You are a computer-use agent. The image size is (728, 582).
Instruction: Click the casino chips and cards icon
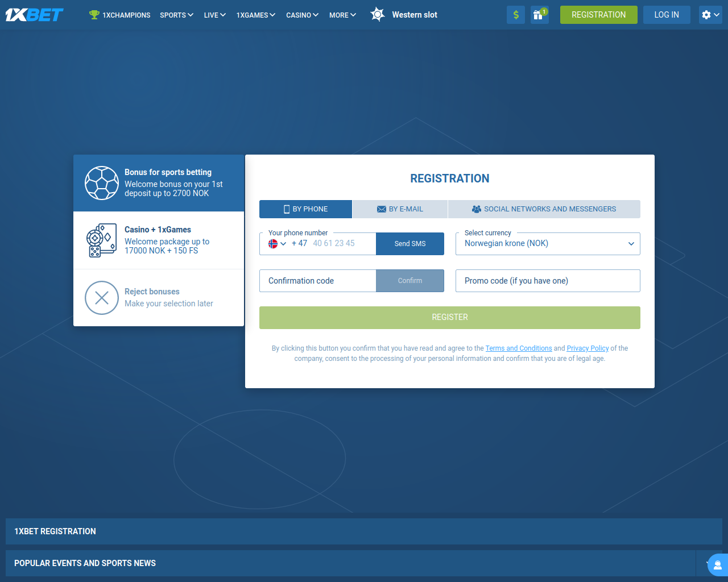point(102,240)
